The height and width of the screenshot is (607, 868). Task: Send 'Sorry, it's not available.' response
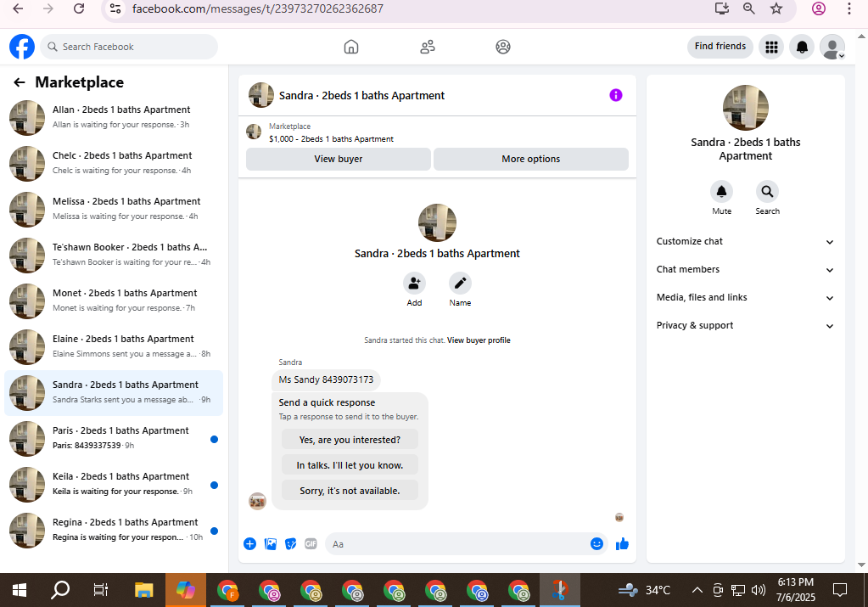point(350,491)
